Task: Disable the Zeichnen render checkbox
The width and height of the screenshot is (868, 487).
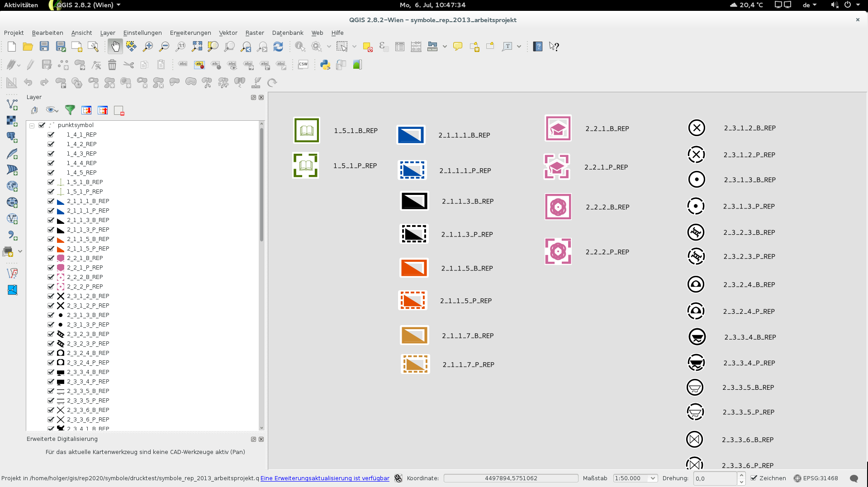Action: [754, 478]
